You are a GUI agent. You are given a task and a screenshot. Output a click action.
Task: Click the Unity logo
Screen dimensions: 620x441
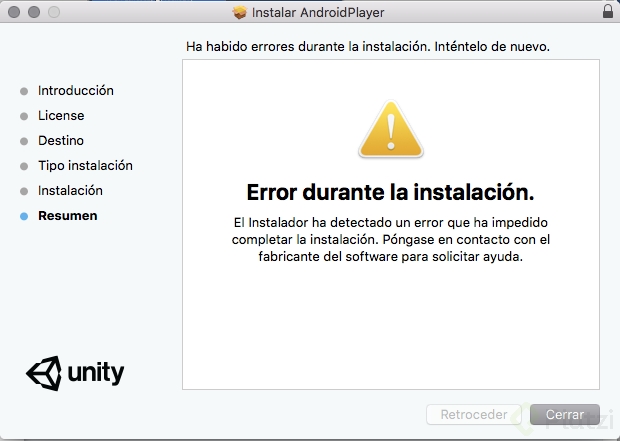pyautogui.click(x=75, y=373)
